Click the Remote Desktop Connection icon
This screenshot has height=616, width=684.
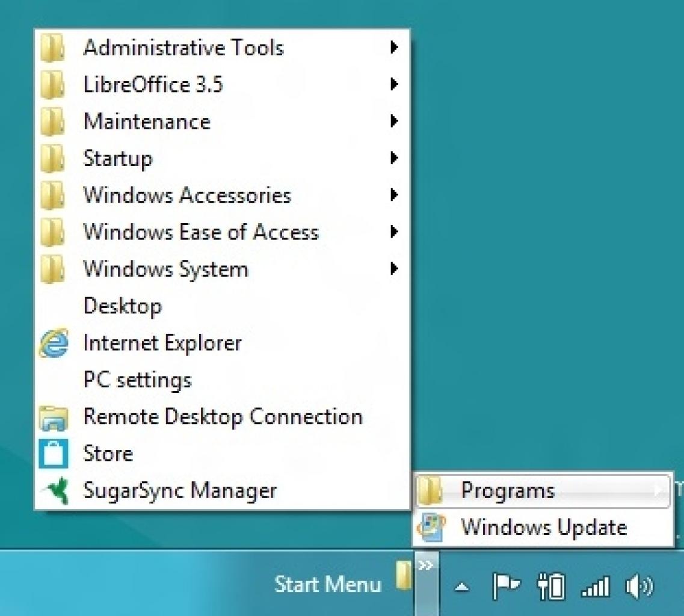[x=54, y=417]
